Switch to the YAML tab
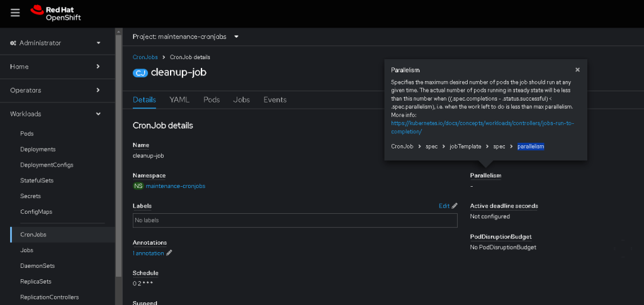 pos(179,100)
